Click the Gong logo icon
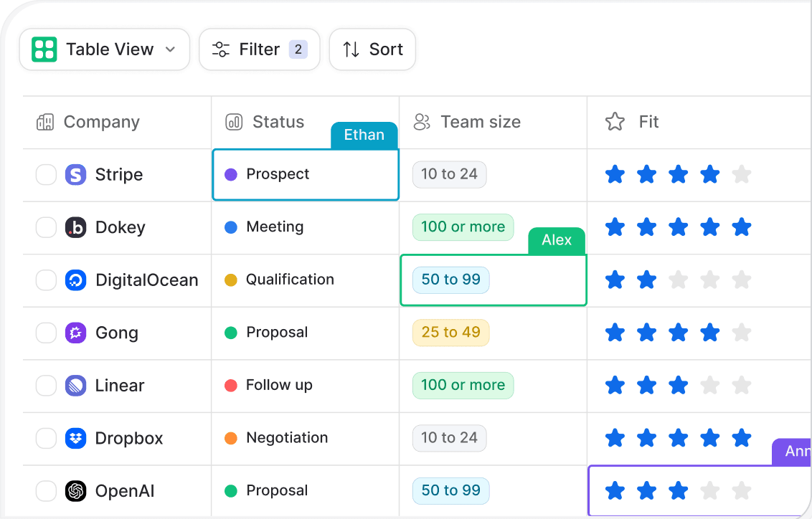The width and height of the screenshot is (812, 519). click(75, 333)
